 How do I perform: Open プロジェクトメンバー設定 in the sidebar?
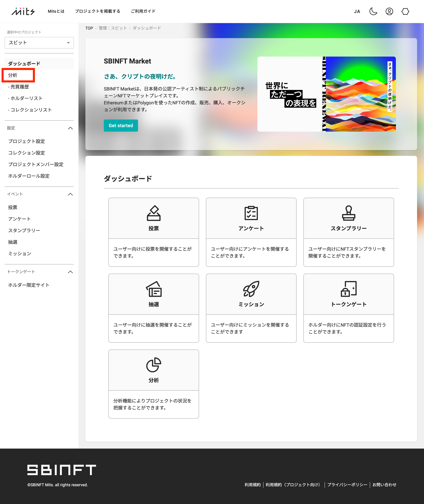(36, 164)
